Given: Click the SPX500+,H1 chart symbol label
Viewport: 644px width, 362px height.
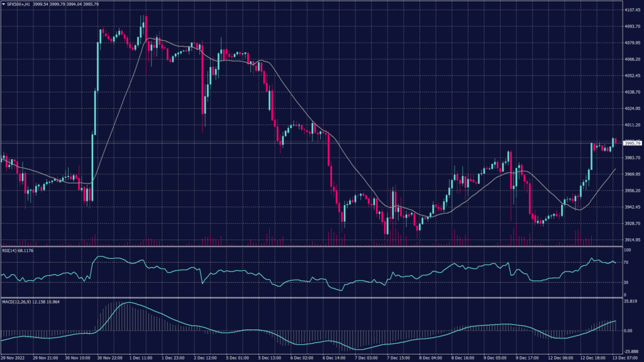Looking at the screenshot, I should point(18,4).
